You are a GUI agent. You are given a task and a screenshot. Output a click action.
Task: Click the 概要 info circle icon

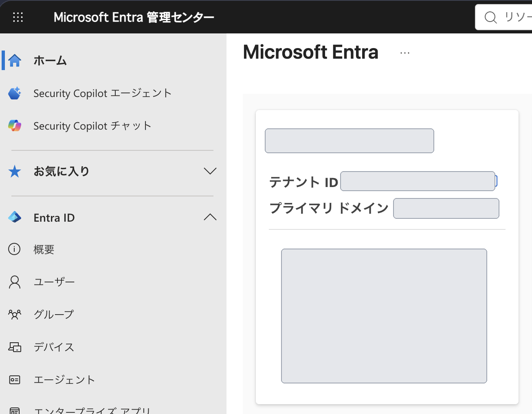(14, 249)
